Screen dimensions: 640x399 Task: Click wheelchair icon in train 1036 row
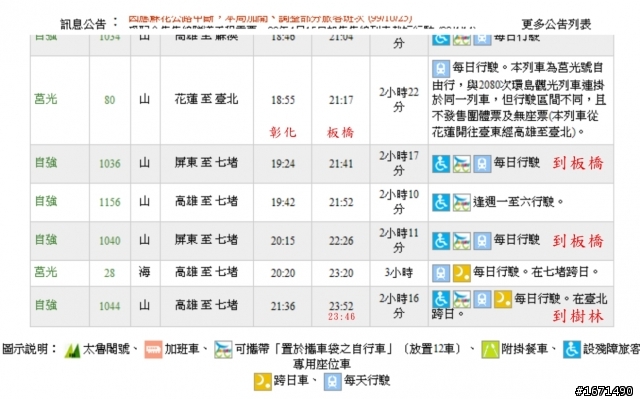click(x=441, y=164)
